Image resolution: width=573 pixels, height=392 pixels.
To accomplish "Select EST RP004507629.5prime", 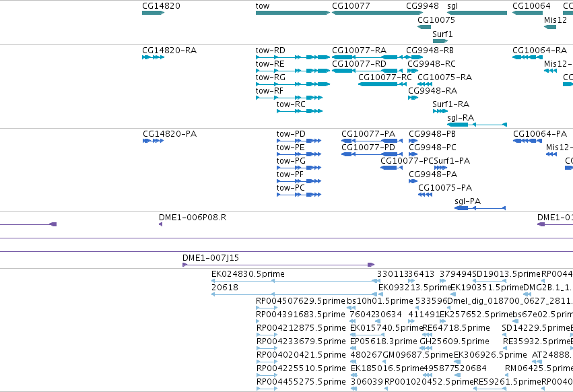I will pyautogui.click(x=267, y=308).
